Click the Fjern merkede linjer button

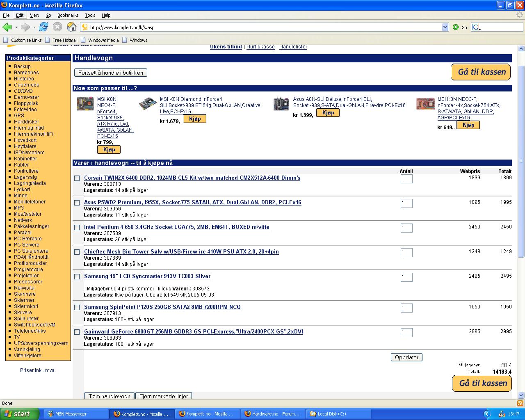click(x=164, y=396)
